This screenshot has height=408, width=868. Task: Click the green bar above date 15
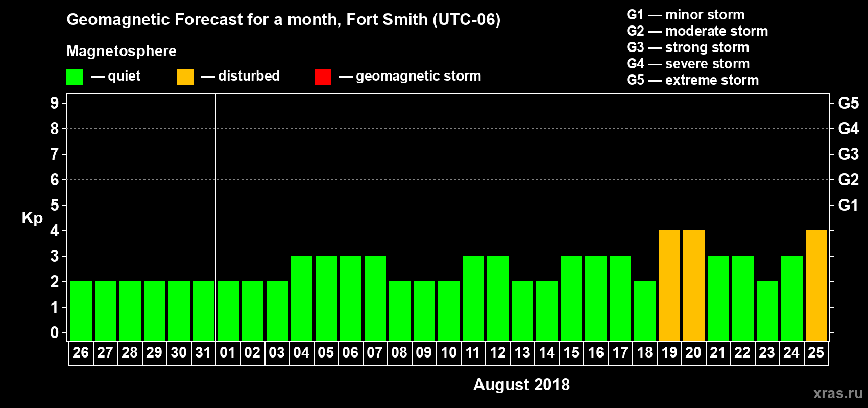(571, 298)
